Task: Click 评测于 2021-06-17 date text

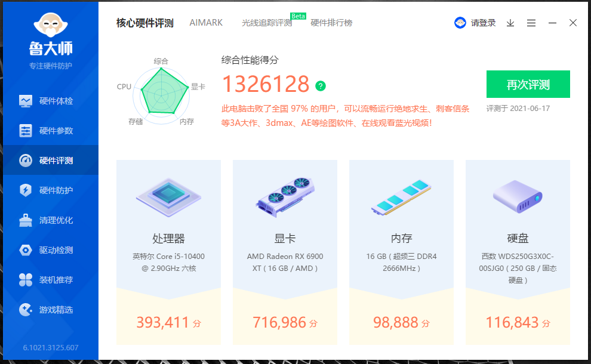Action: (x=518, y=109)
